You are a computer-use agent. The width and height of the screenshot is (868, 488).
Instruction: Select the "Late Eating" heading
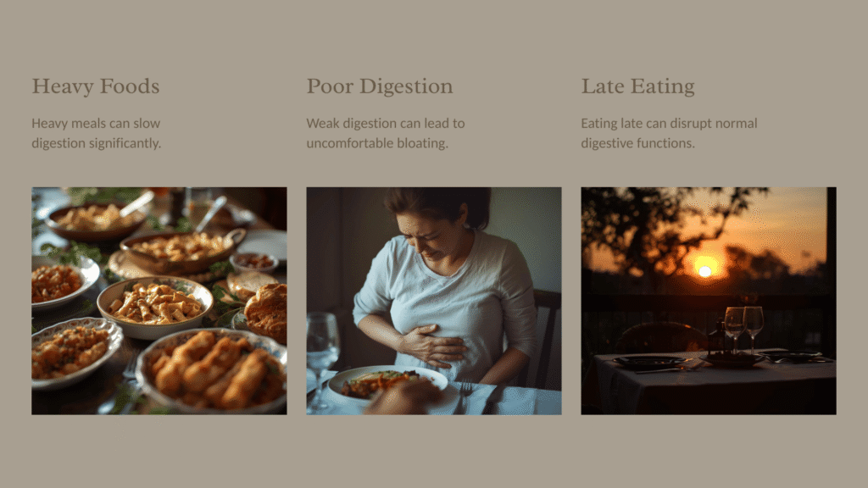(637, 86)
